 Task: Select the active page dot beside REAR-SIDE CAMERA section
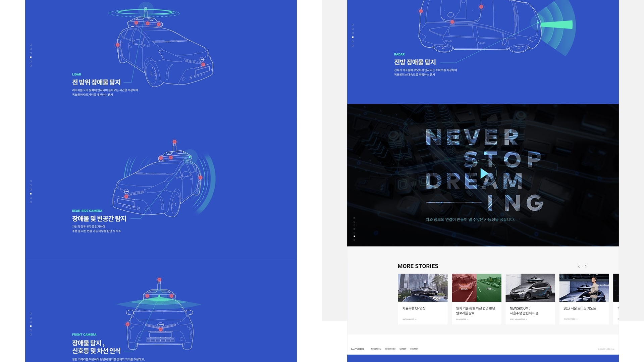click(31, 194)
